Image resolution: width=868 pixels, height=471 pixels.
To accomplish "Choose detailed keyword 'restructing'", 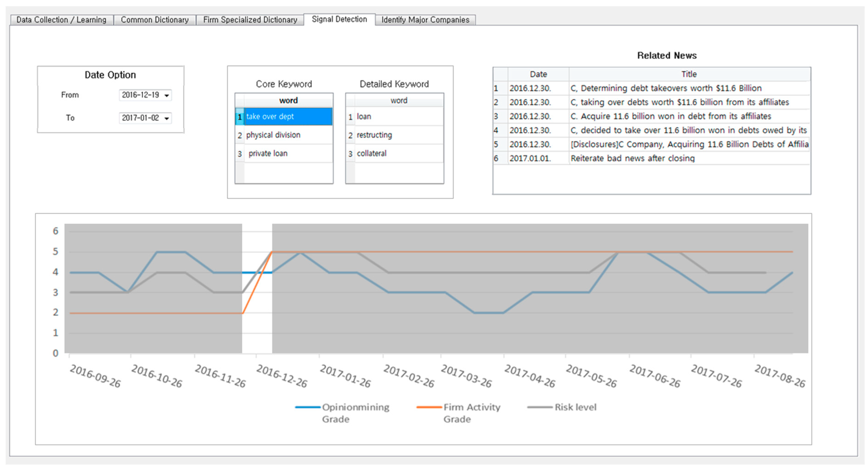I will click(x=374, y=135).
